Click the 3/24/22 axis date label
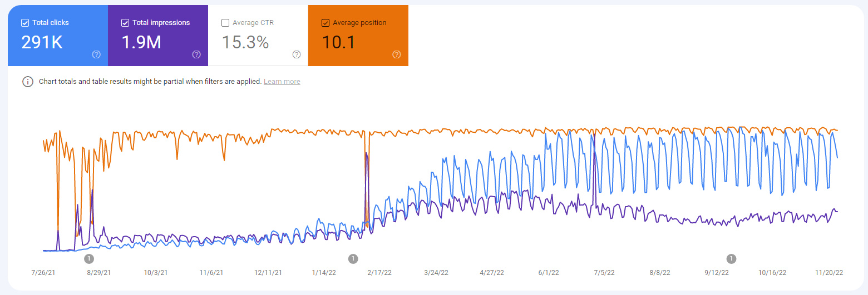 pos(436,273)
